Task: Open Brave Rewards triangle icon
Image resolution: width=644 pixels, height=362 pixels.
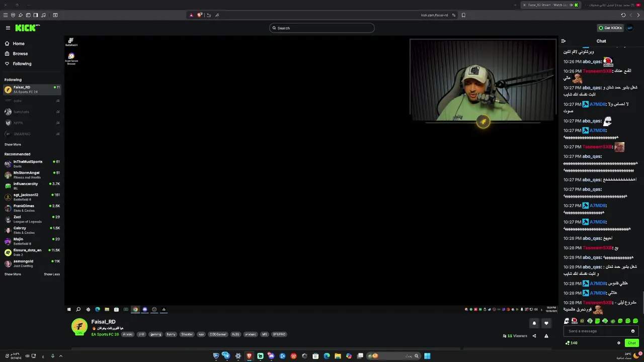Action: point(191,15)
